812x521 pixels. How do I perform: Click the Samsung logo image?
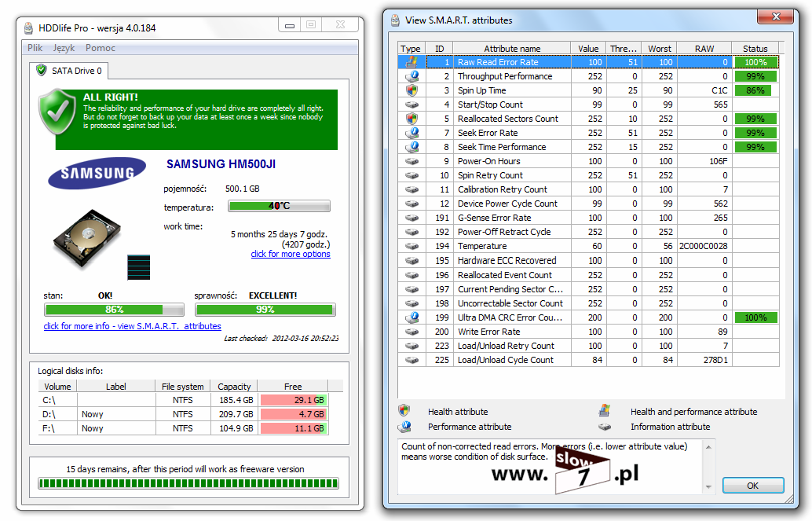coord(97,173)
